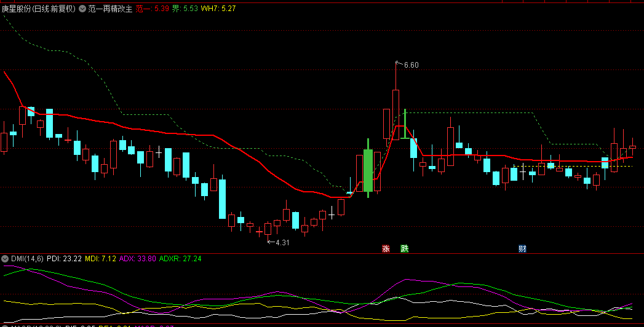Select the large solid green candlestick

click(x=368, y=168)
